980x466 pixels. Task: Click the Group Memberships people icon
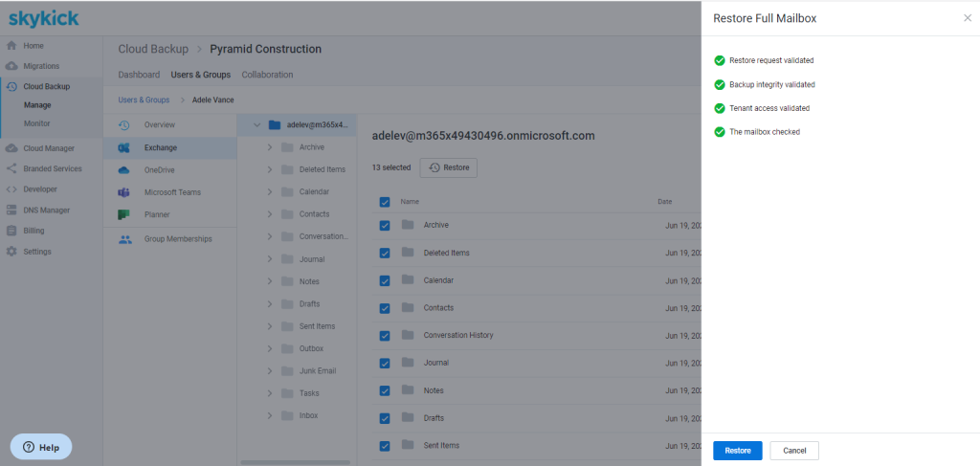point(125,238)
